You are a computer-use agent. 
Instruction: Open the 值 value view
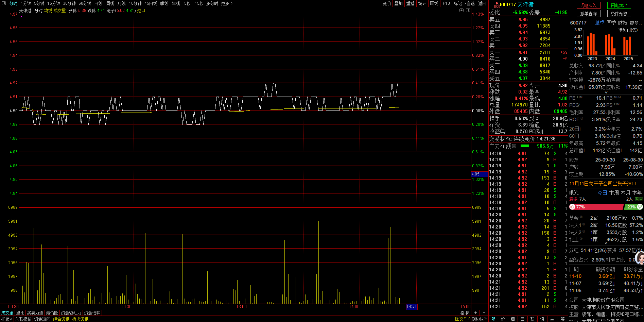pos(542,319)
